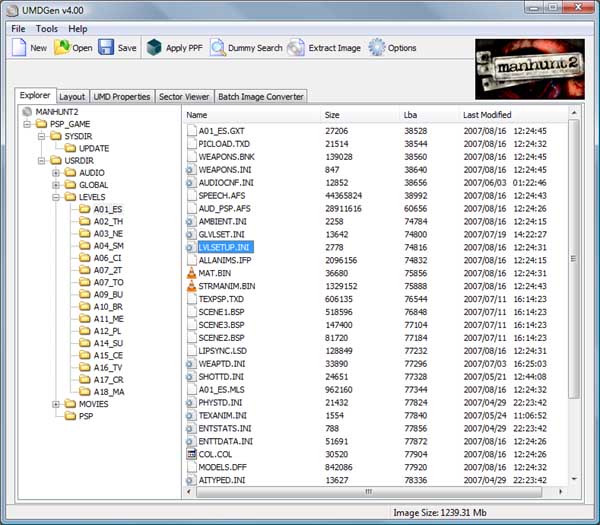This screenshot has height=525, width=600.
Task: Sort file list by Lba column
Action: [429, 115]
